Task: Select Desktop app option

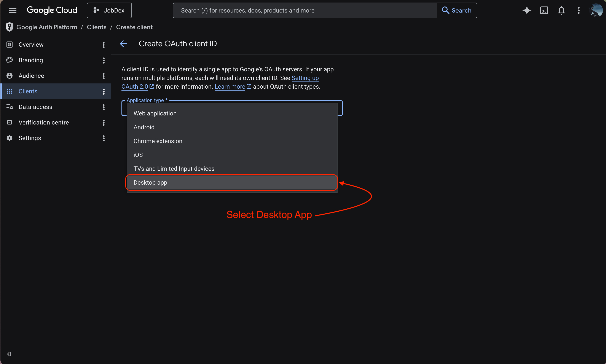Action: 232,182
